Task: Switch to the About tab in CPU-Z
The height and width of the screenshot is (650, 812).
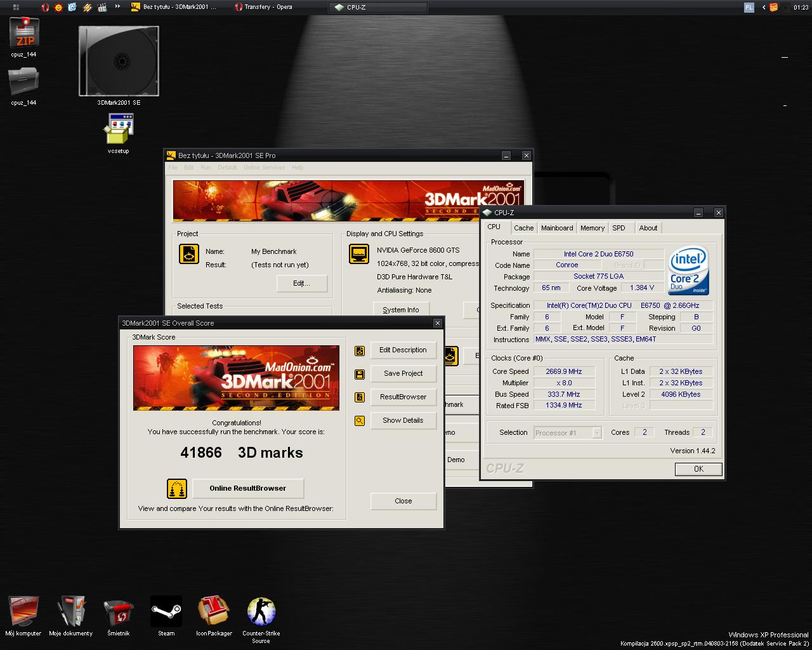Action: 648,228
